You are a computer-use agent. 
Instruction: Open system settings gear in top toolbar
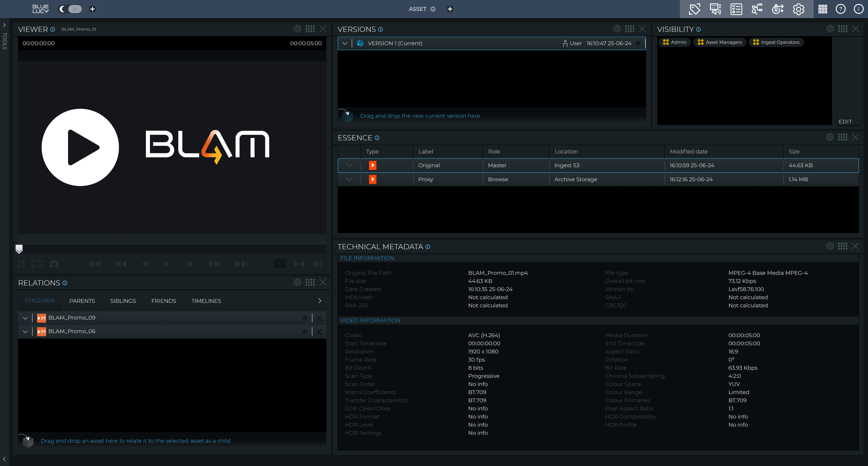[x=799, y=9]
